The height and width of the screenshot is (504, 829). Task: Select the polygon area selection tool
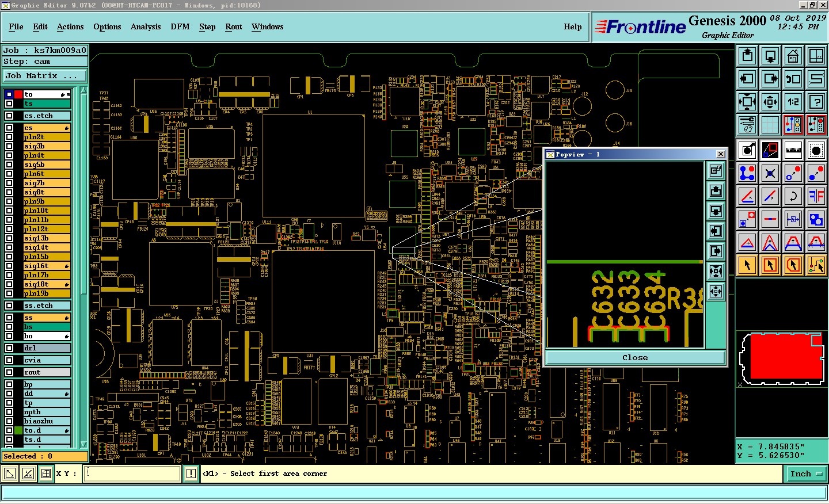click(x=793, y=265)
